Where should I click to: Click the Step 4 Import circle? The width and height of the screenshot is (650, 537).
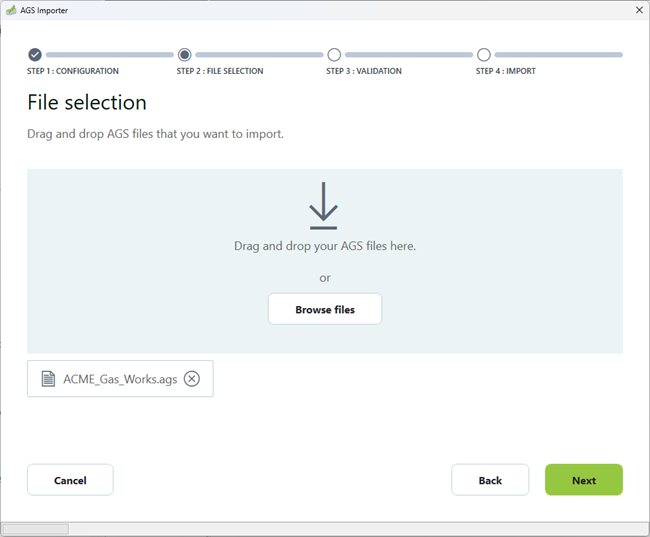click(484, 55)
